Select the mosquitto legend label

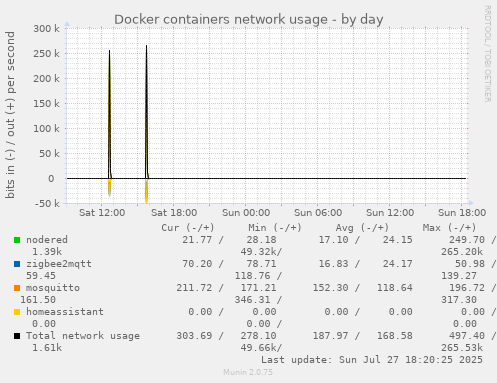pos(53,288)
